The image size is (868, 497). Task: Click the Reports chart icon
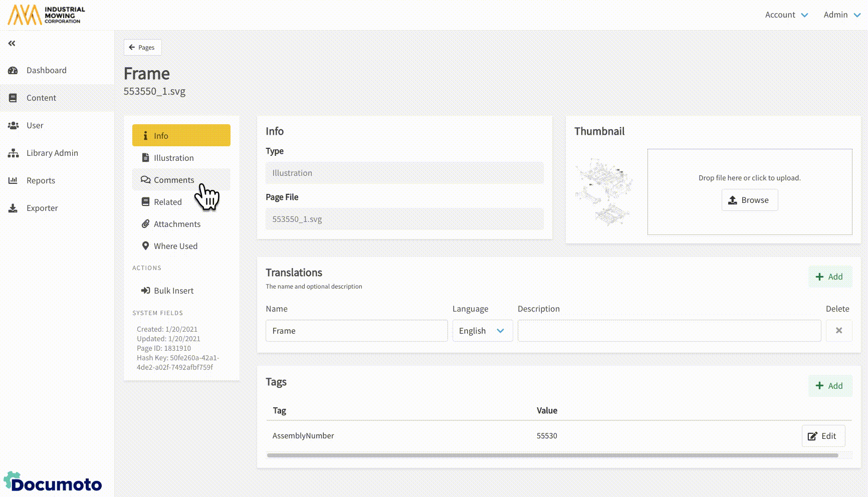click(13, 181)
